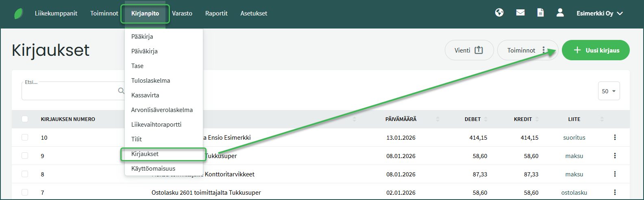Screen dimensions: 644x200
Task: Click the green leaf logo icon
Action: tap(19, 13)
